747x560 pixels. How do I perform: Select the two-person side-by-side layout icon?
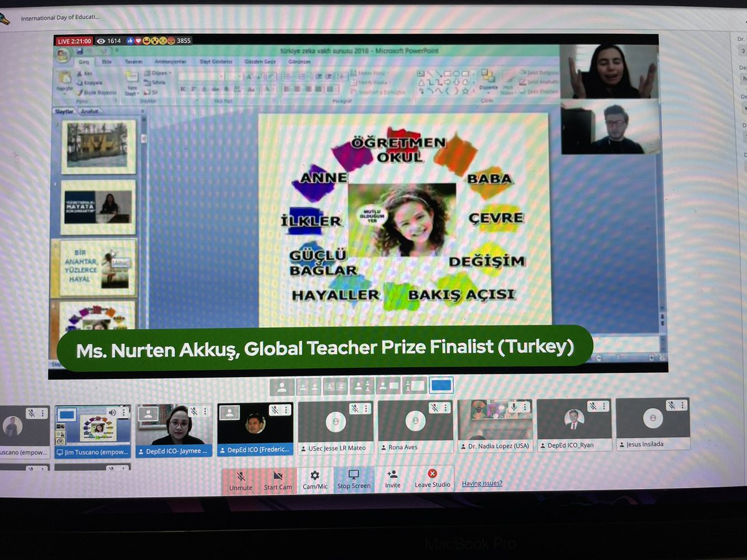309,387
